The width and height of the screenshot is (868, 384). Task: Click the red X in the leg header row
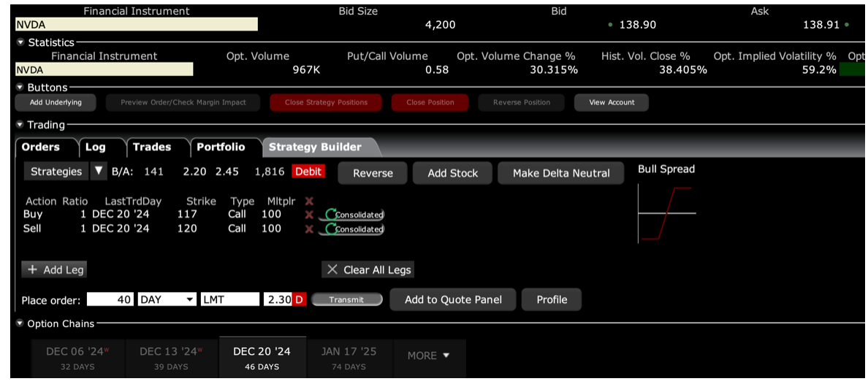(309, 201)
